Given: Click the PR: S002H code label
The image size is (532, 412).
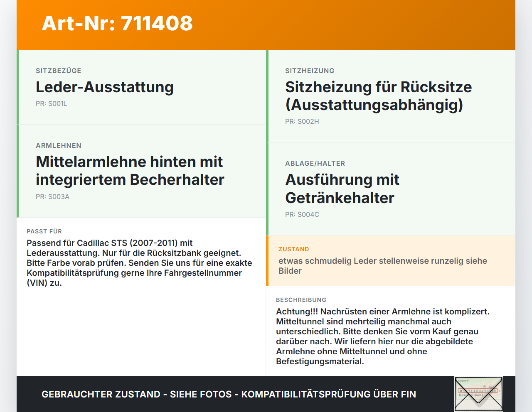Looking at the screenshot, I should coord(302,122).
